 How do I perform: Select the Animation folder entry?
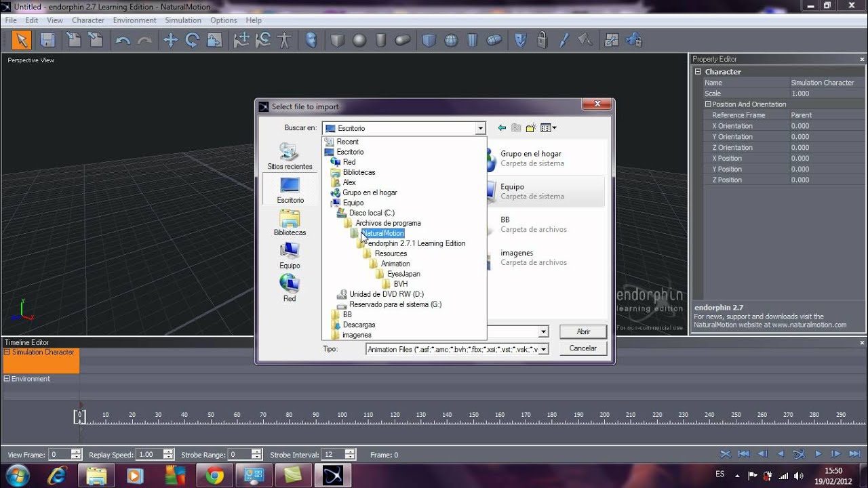click(x=395, y=264)
